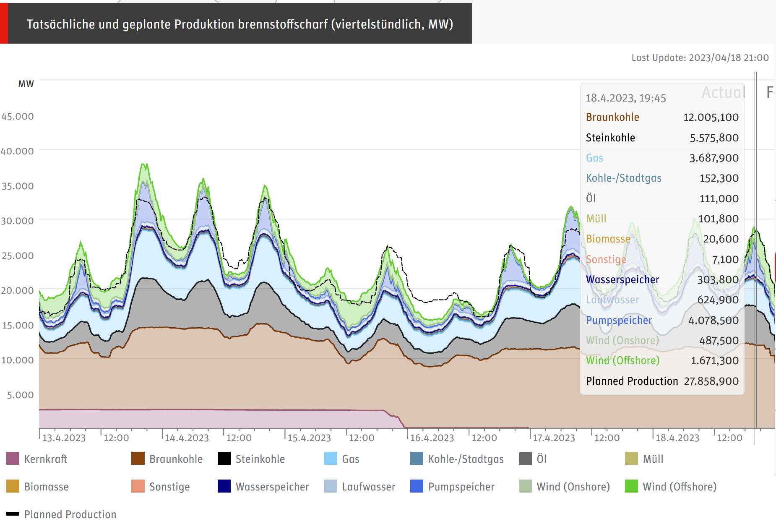Click the Wind (Offshore) value 1.671,300
The image size is (776, 532).
tap(715, 360)
